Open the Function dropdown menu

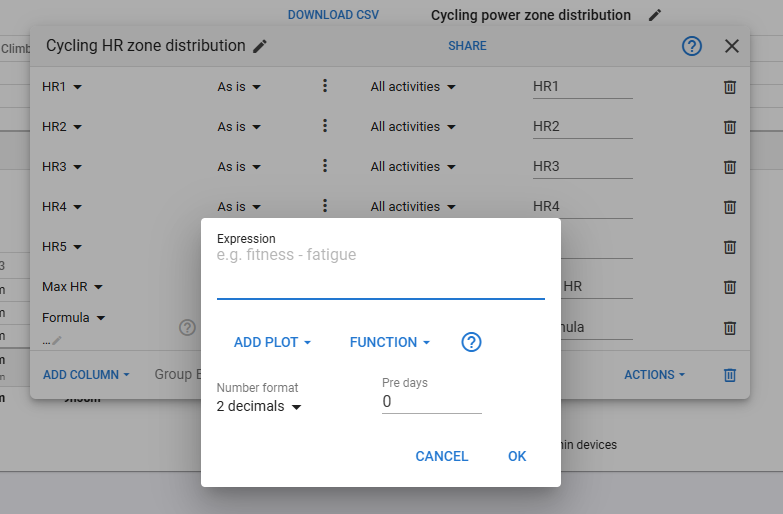point(389,342)
